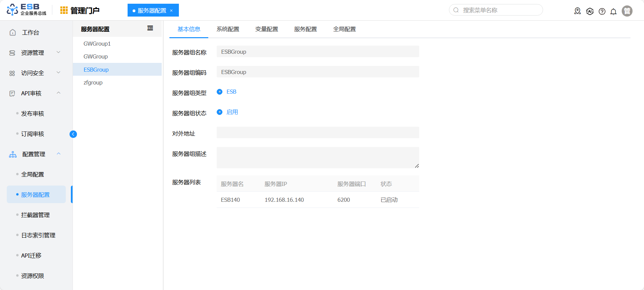
Task: Click the 对外地址 input field
Action: [x=318, y=132]
